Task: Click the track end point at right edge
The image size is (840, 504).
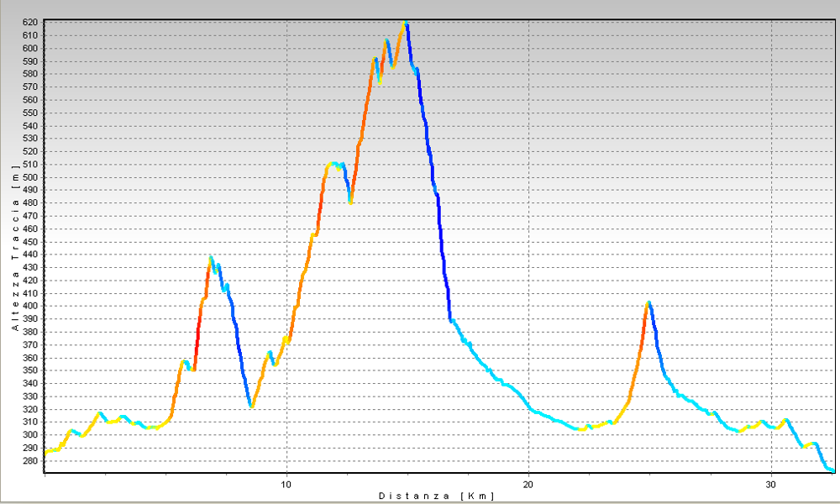Action: pyautogui.click(x=832, y=470)
